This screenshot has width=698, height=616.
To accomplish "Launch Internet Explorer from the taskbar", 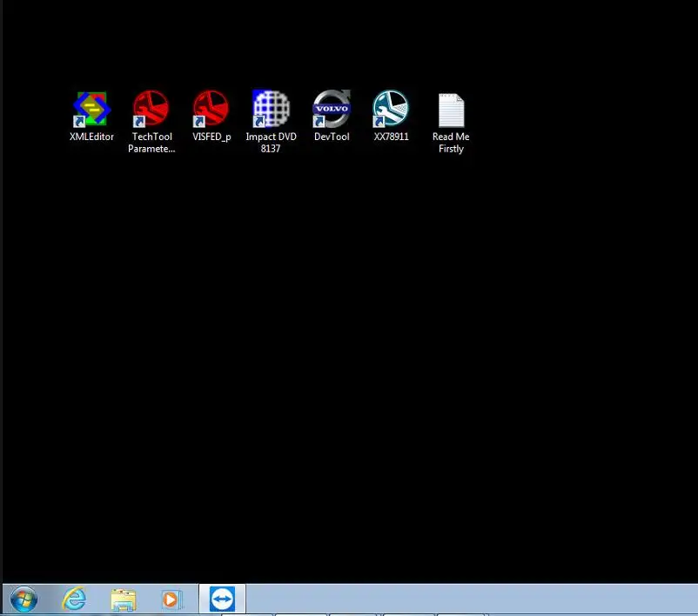I will pyautogui.click(x=74, y=599).
